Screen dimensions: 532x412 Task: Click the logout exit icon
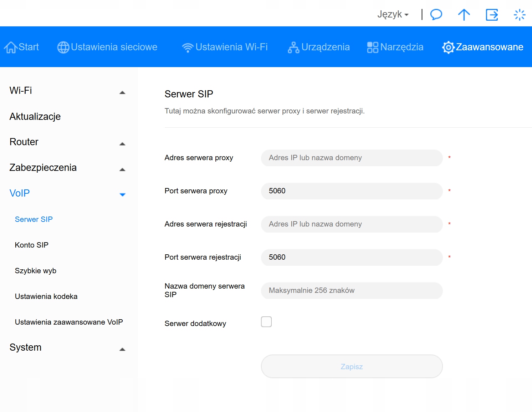pyautogui.click(x=492, y=15)
